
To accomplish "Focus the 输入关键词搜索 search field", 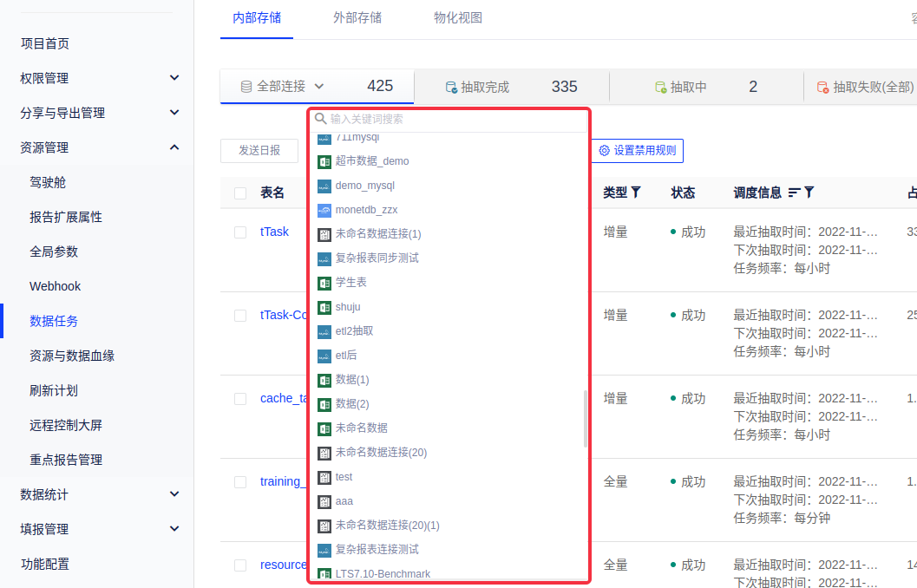I will pos(451,119).
